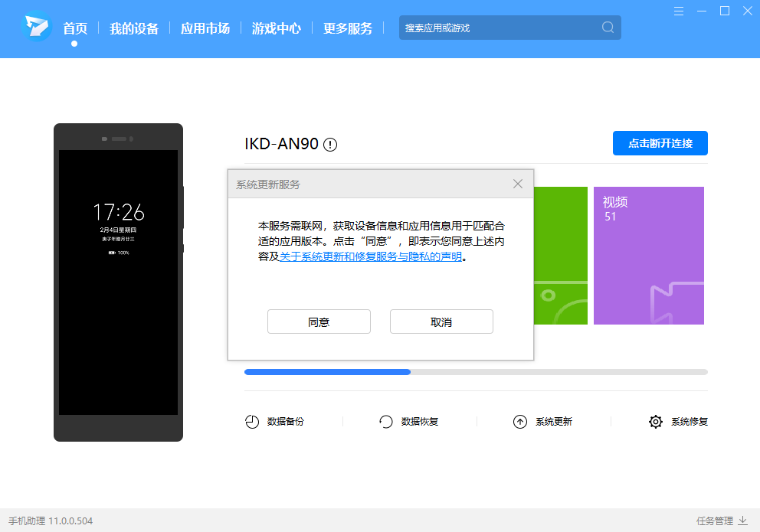Minimize the phone assistant window
Image resolution: width=760 pixels, height=532 pixels.
coord(701,11)
